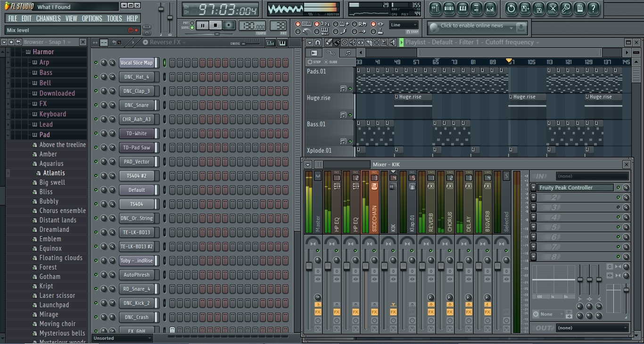Select the PAD_Vector channel button
644x344 pixels.
137,162
